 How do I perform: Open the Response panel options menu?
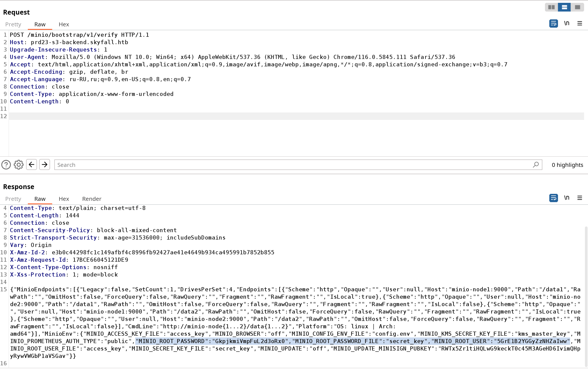coord(580,198)
